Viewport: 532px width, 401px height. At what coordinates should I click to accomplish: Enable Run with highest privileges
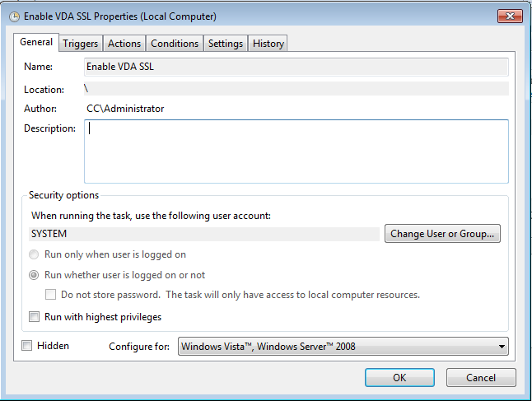(35, 316)
